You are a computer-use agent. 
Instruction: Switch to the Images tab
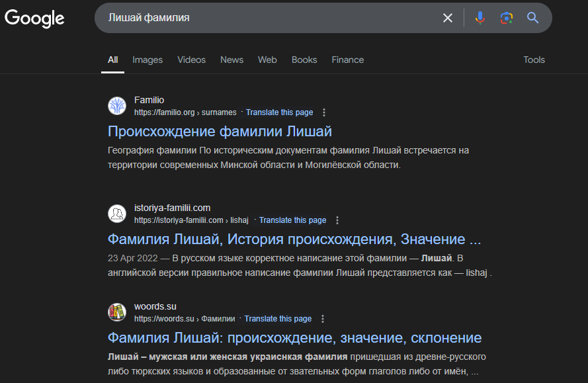[147, 60]
